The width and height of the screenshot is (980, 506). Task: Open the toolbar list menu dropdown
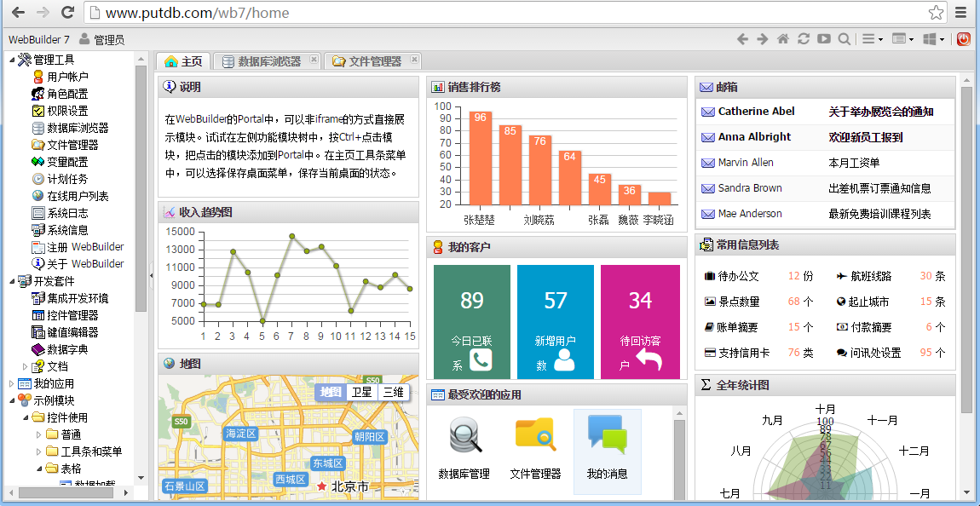[873, 39]
